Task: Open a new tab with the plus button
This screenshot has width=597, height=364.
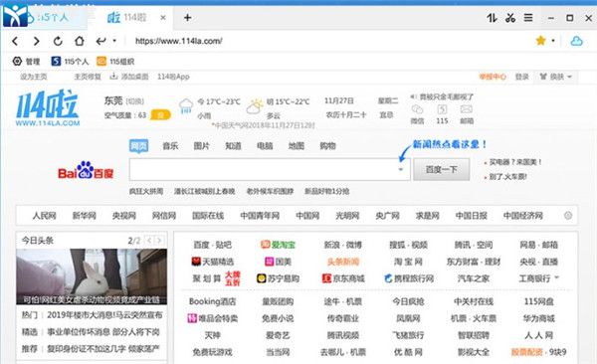Action: coord(187,18)
